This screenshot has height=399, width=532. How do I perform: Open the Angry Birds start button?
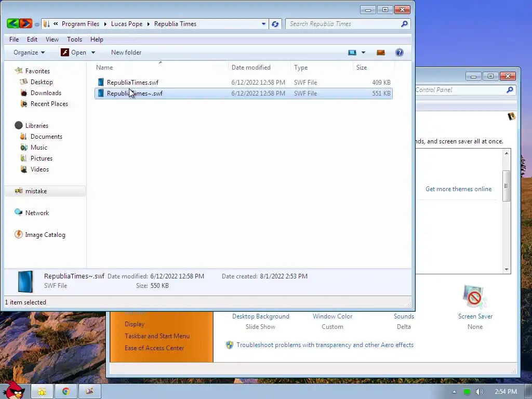click(x=14, y=390)
